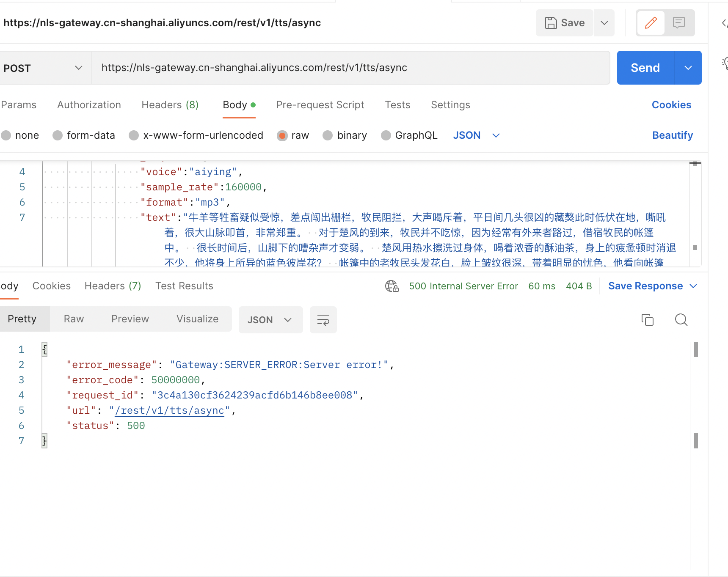Image resolution: width=728 pixels, height=577 pixels.
Task: Select the Preview response view
Action: coord(130,319)
